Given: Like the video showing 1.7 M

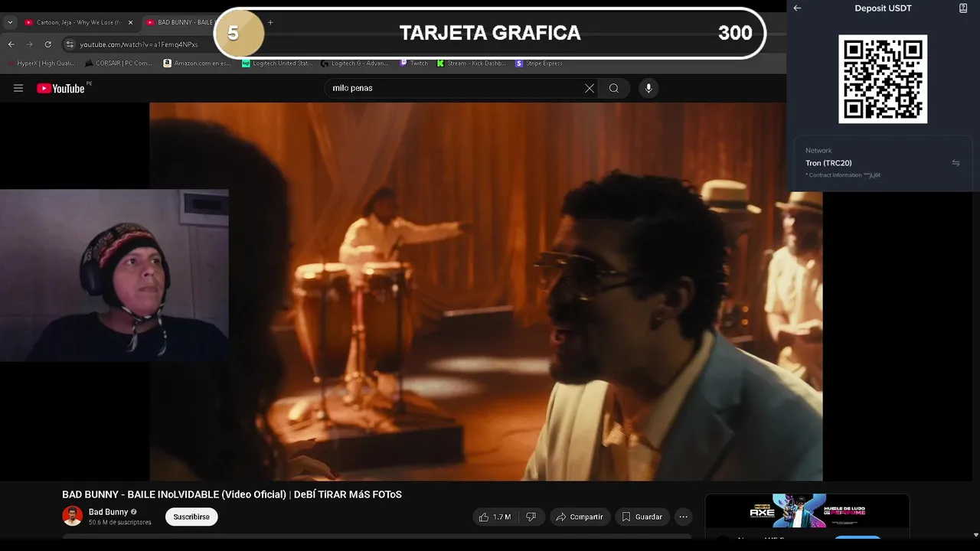Looking at the screenshot, I should click(x=495, y=517).
